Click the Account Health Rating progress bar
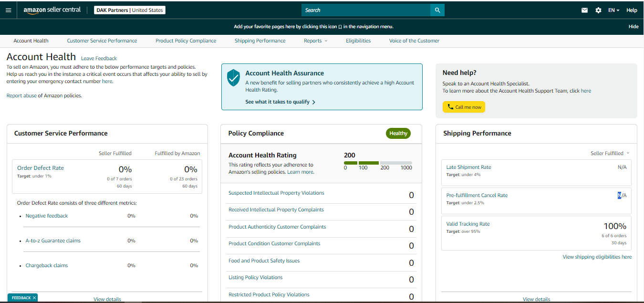Screen dimensions: 644x303 coord(378,163)
